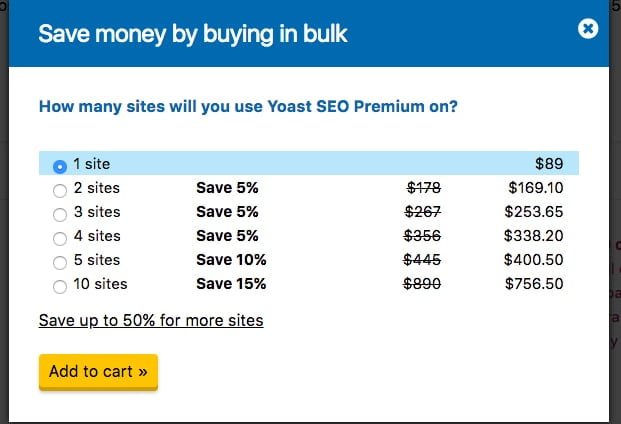Click the Save 5% label in 2 sites row

[x=227, y=188]
